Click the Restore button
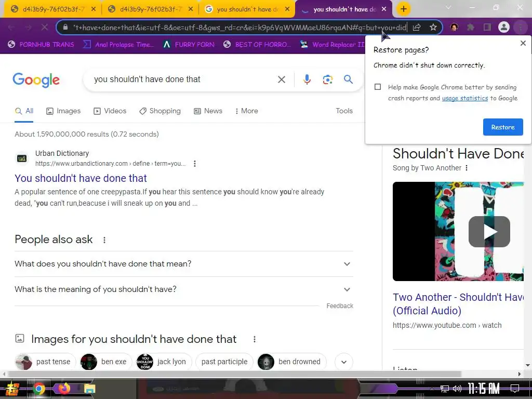The width and height of the screenshot is (532, 399). pyautogui.click(x=503, y=127)
